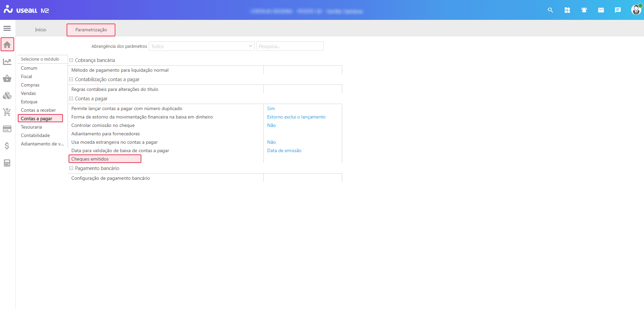Screen dimensions: 644x309
Task: Click the 'Estorno exclui o lançamento' value
Action: [x=296, y=117]
